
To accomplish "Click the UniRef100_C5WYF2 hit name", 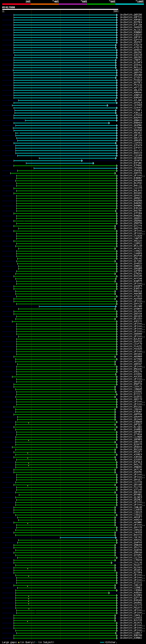I will tap(131, 60).
